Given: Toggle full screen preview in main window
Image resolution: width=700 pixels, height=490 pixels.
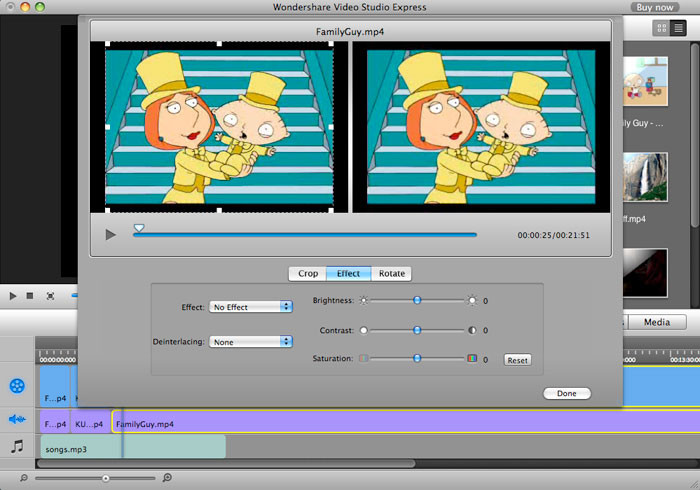Looking at the screenshot, I should 50,296.
